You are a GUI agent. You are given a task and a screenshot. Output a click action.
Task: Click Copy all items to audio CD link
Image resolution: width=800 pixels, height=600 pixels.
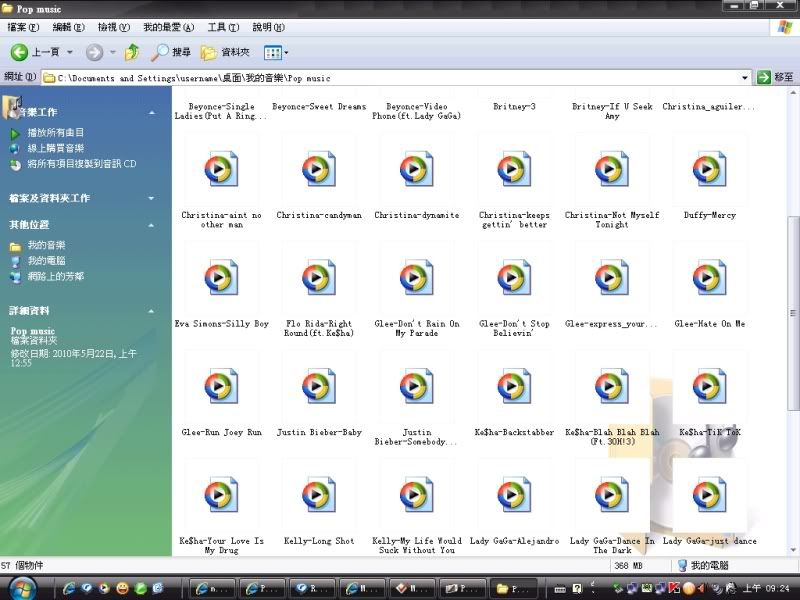(82, 164)
